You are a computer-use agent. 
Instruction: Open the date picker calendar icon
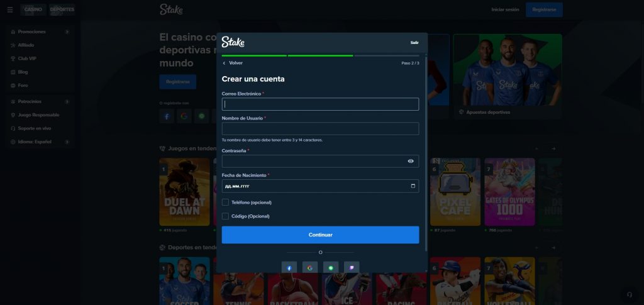click(x=413, y=186)
